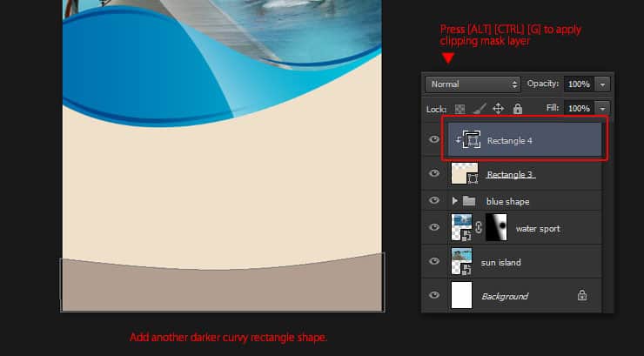Select the water sport layer name
The width and height of the screenshot is (644, 356).
click(x=538, y=228)
